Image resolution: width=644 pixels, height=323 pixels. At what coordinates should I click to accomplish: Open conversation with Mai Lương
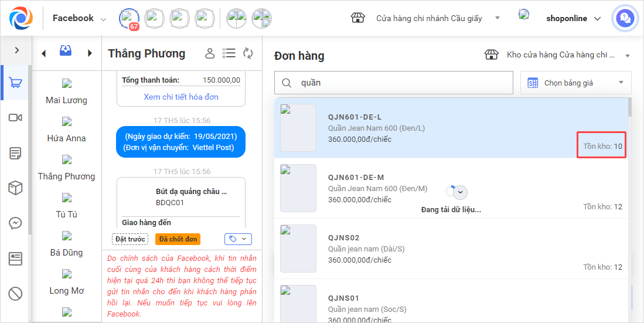[x=67, y=91]
